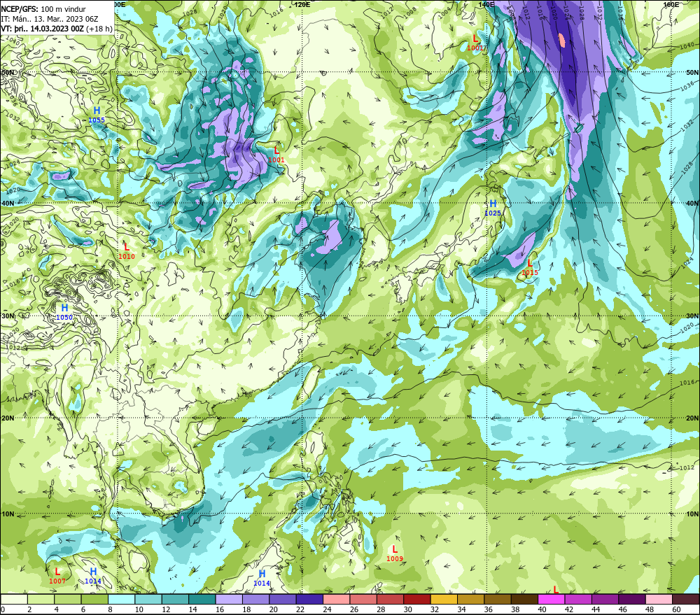This screenshot has width=700, height=615.
Task: Click the H 1014 marker below 120E meridian
Action: [x=262, y=578]
